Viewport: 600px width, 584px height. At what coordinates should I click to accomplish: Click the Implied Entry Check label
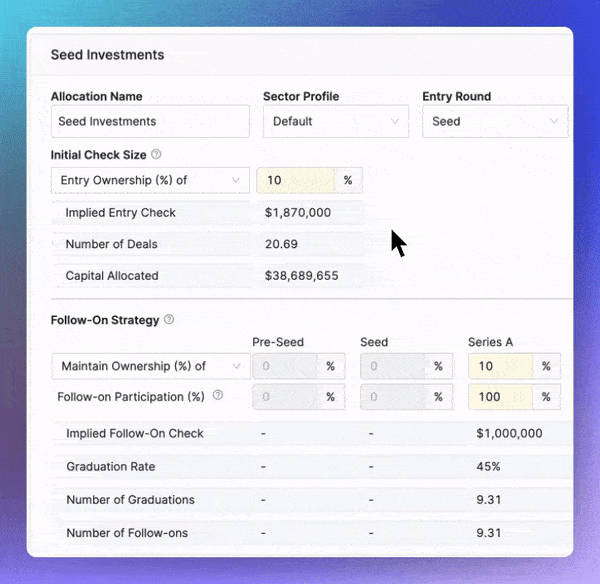coord(121,212)
